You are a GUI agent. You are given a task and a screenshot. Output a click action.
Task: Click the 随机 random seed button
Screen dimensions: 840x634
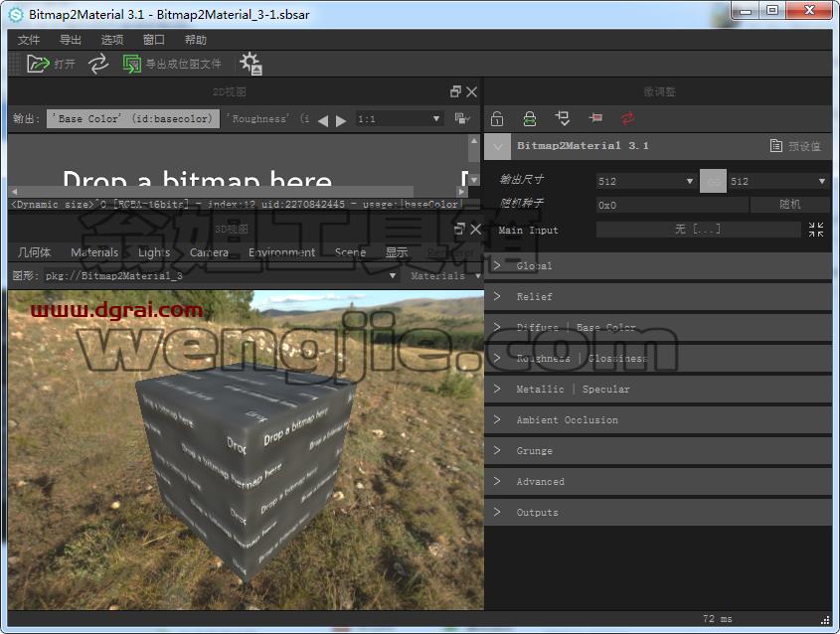click(790, 205)
